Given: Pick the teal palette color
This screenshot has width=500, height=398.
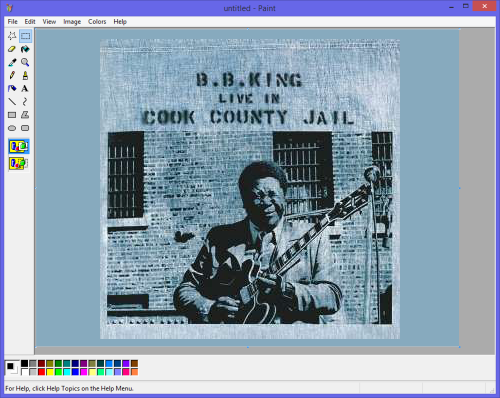Looking at the screenshot, I should pyautogui.click(x=67, y=363).
